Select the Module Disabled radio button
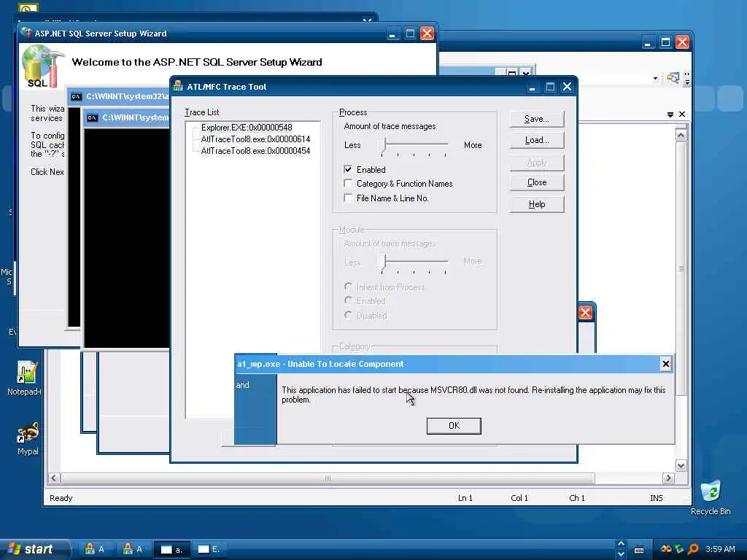Viewport: 747px width, 560px height. coord(348,315)
